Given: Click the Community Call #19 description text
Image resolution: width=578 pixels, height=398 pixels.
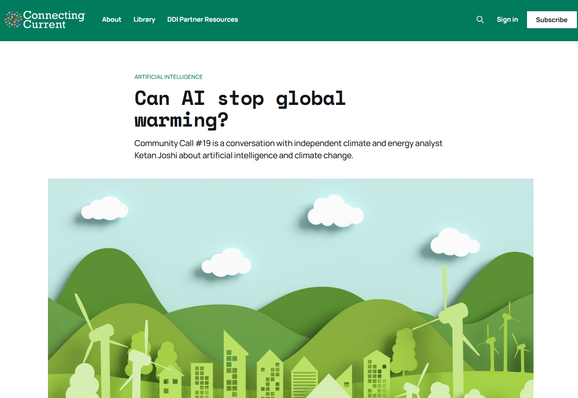Looking at the screenshot, I should click(288, 149).
